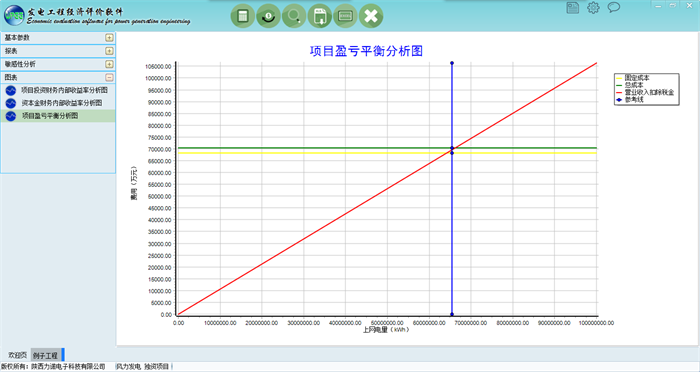Expand the 报表 section
Screen dimensions: 700x372
(109, 51)
